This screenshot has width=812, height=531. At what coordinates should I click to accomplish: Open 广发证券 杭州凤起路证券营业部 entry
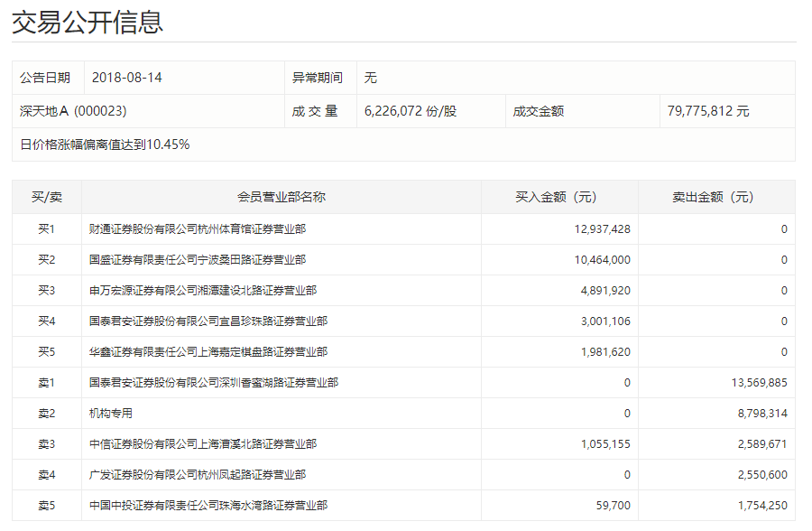[x=198, y=475]
